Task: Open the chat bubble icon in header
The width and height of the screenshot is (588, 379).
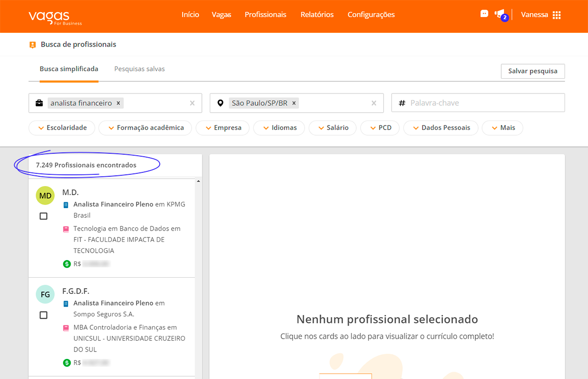Action: click(484, 14)
